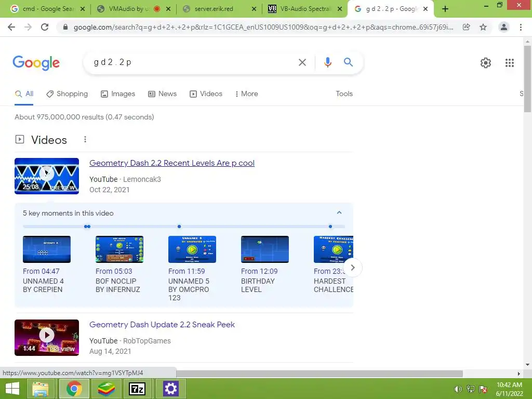Open the Google apps grid

[x=510, y=63]
